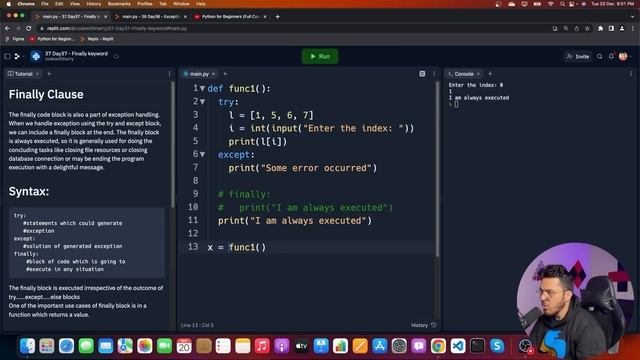The height and width of the screenshot is (360, 640).
Task: Open the editor pane options menu
Action: (x=434, y=74)
